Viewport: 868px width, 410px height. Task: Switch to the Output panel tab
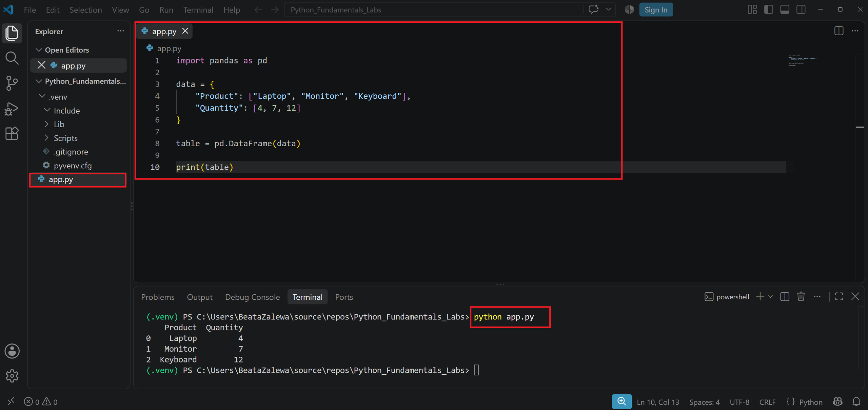(200, 297)
